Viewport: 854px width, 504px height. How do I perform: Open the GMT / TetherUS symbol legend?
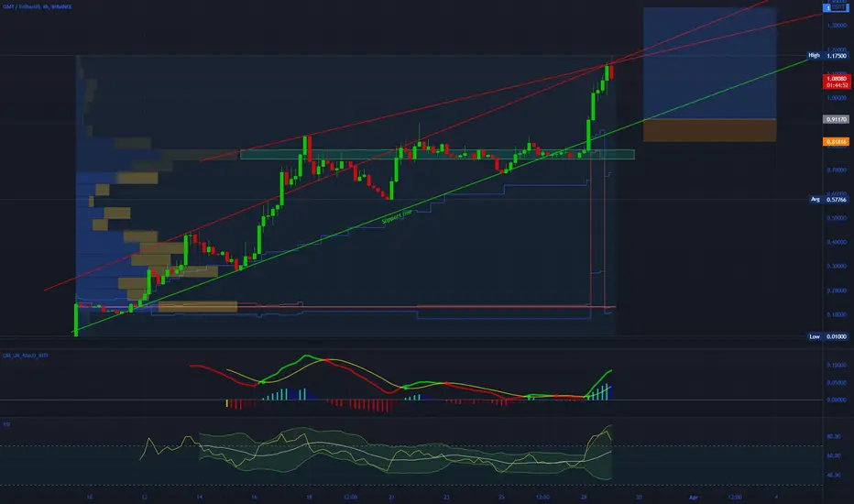tap(37, 6)
